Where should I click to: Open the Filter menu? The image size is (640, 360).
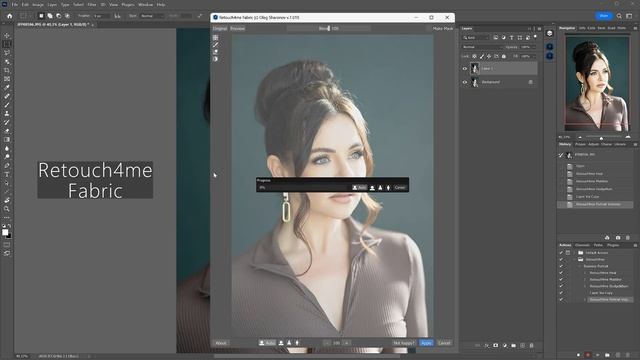click(x=92, y=4)
